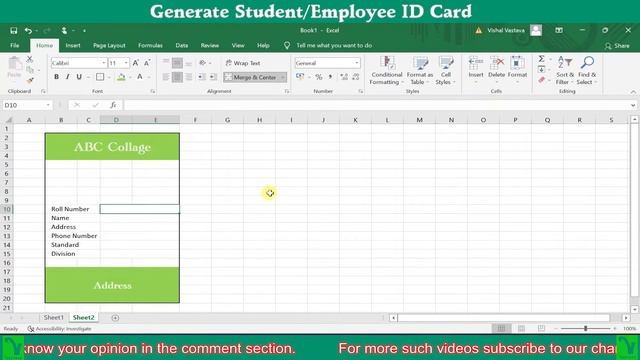Open Conditional Formatting dropdown

coord(387,71)
